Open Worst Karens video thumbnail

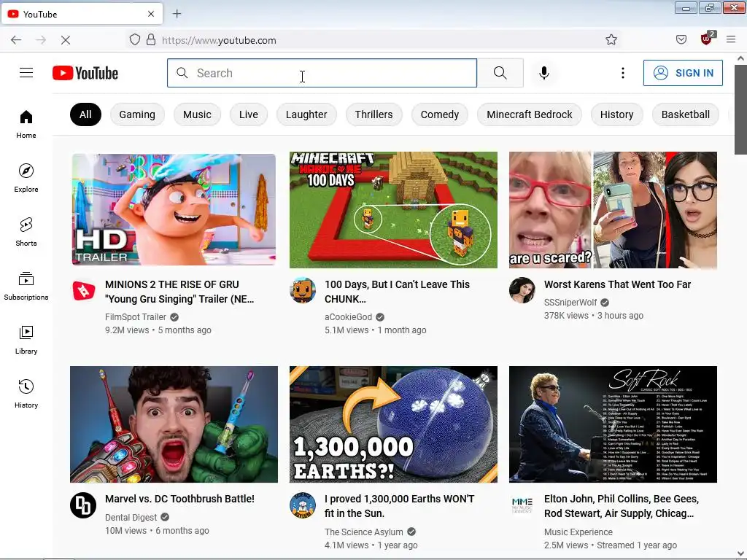pyautogui.click(x=613, y=210)
